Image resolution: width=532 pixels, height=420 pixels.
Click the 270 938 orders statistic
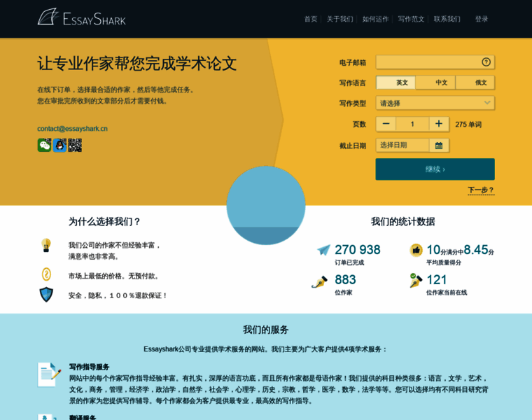pos(358,250)
